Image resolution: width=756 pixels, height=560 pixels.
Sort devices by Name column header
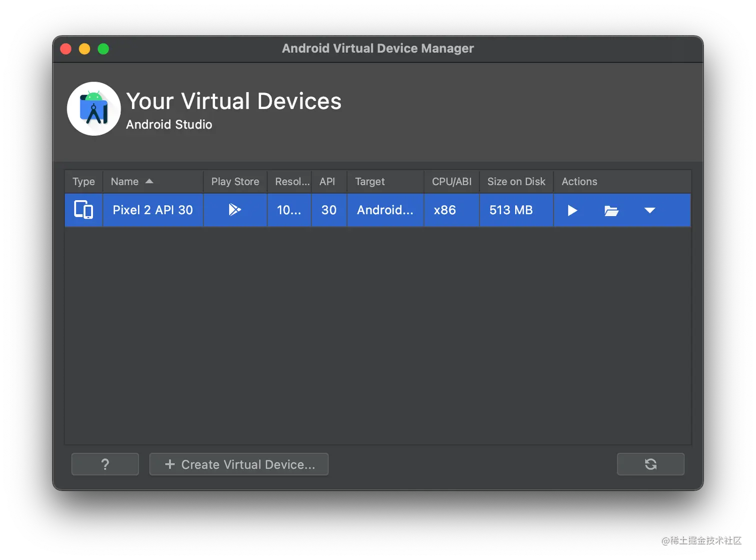(153, 181)
